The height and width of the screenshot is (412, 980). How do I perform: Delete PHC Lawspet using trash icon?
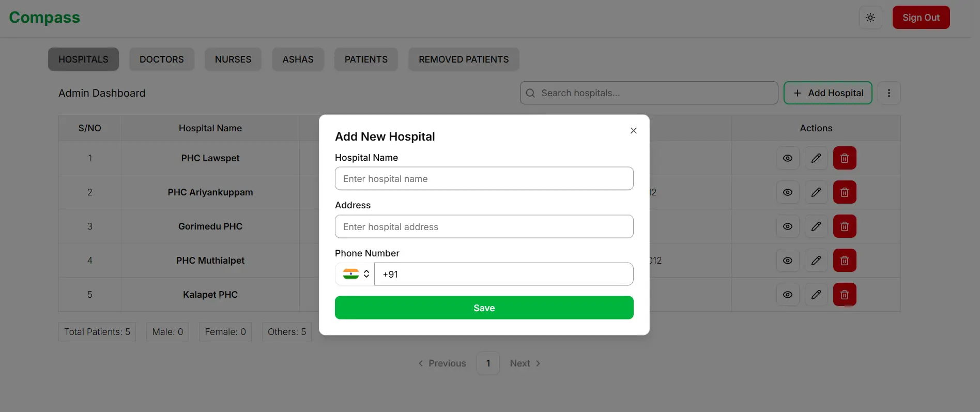tap(845, 158)
